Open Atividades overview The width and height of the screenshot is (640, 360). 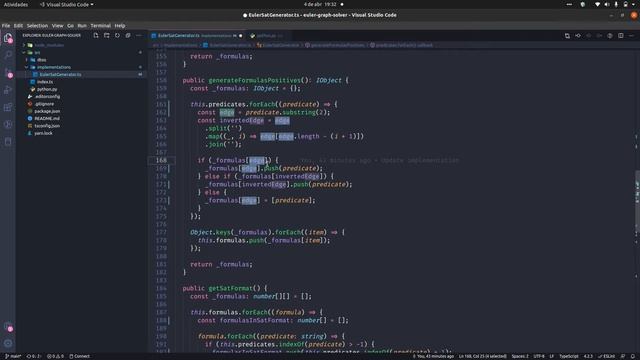(x=16, y=4)
